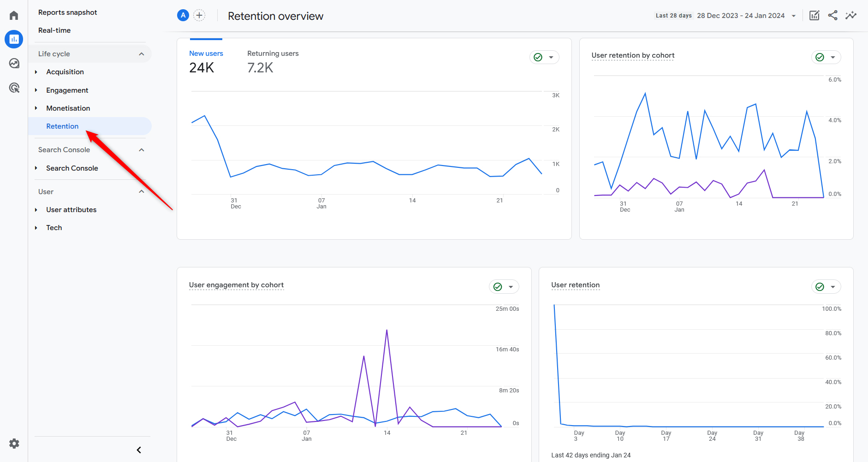Open Admin via the gear icon
The height and width of the screenshot is (462, 868).
(x=14, y=443)
